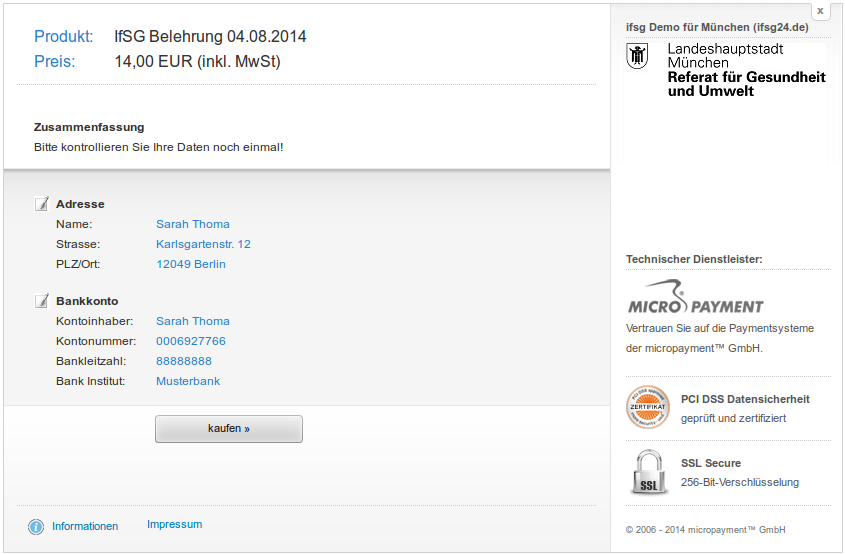
Task: Click the SSL Secure heading text
Action: tap(710, 463)
